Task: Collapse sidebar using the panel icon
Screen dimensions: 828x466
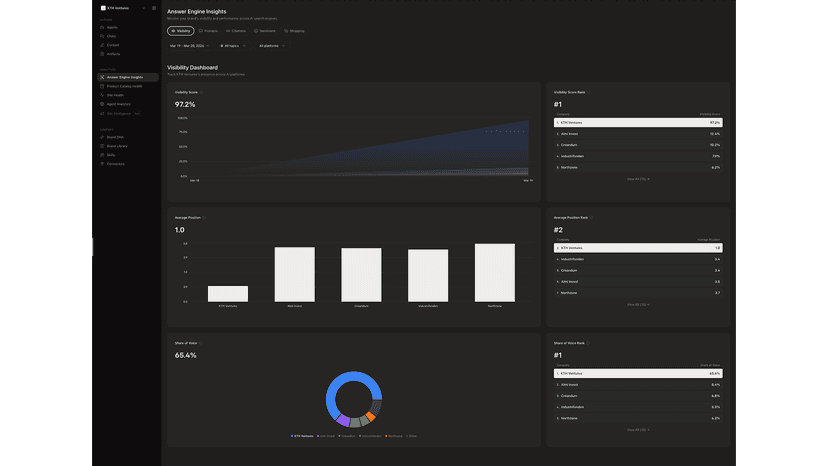Action: (154, 8)
